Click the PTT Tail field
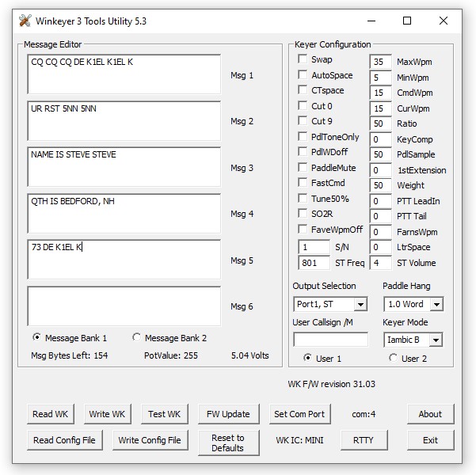This screenshot has height=475, width=476. 381,216
